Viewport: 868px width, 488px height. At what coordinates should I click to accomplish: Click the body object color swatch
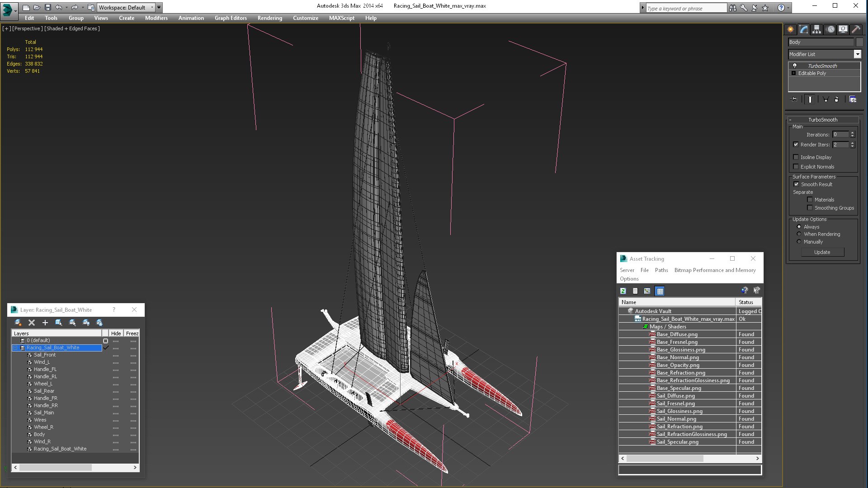point(859,42)
